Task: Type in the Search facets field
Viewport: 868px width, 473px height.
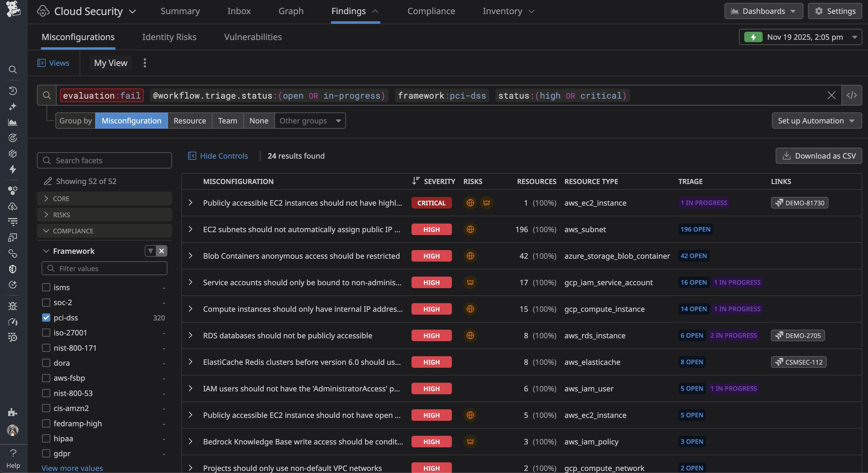Action: 104,160
